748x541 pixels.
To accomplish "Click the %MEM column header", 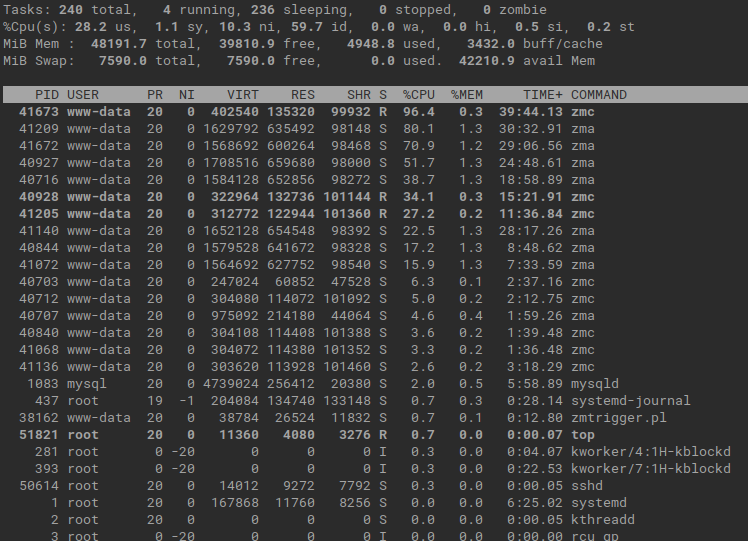I will coord(467,94).
